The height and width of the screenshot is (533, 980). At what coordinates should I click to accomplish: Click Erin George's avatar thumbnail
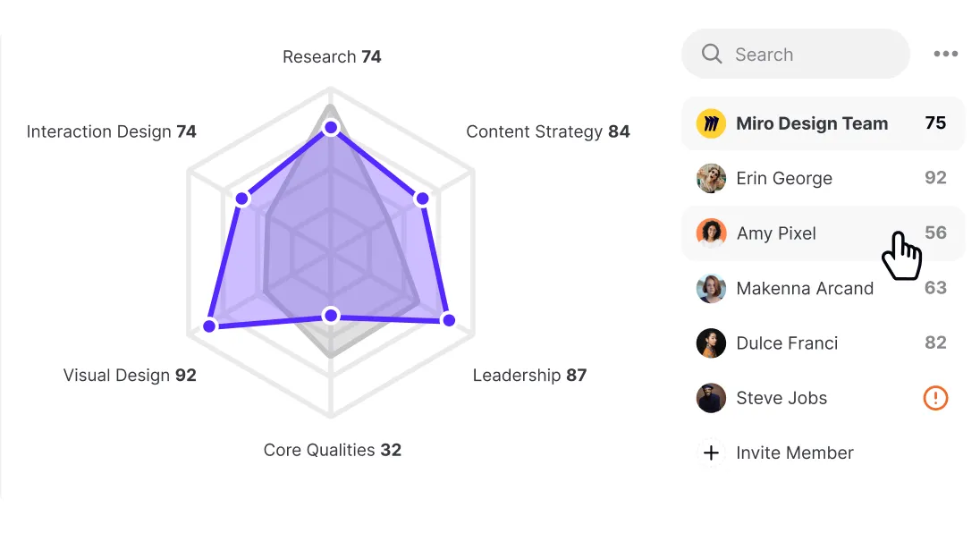coord(711,178)
